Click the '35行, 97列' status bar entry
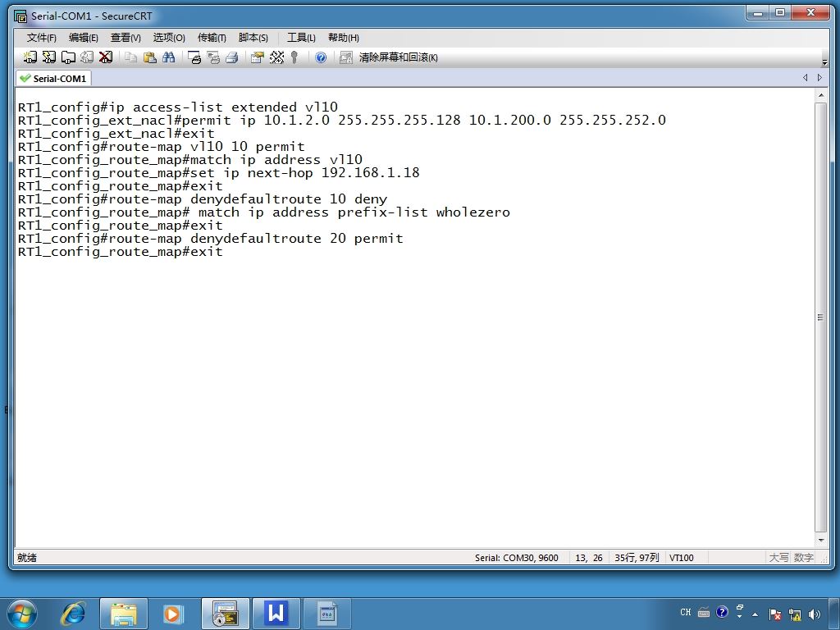The height and width of the screenshot is (630, 840). pyautogui.click(x=637, y=558)
